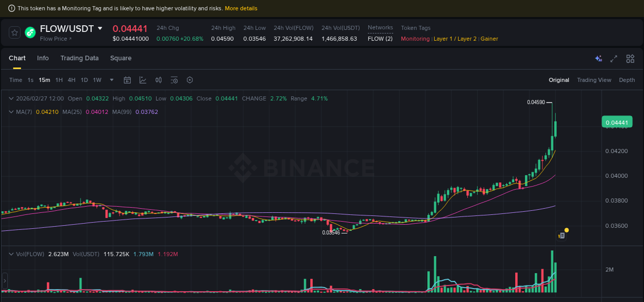Open the Square tab

[121, 58]
